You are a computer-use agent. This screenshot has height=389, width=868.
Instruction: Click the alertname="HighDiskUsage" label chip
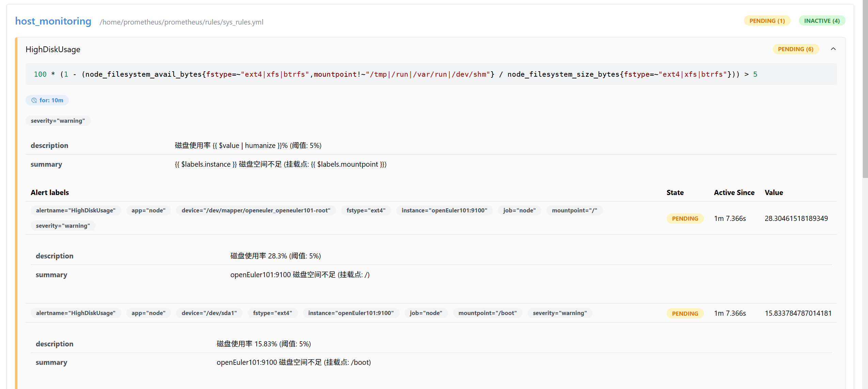click(76, 210)
